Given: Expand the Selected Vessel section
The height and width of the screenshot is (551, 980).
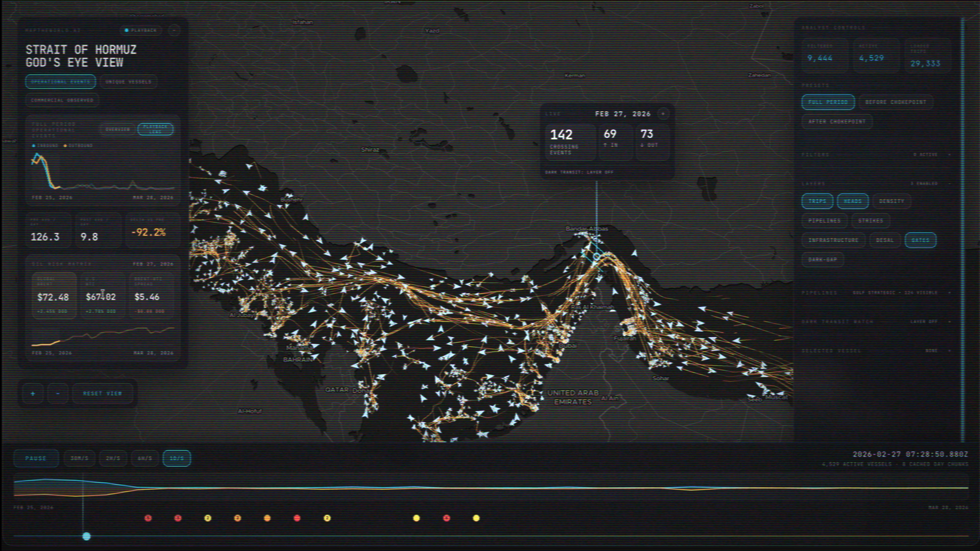Looking at the screenshot, I should pos(950,350).
